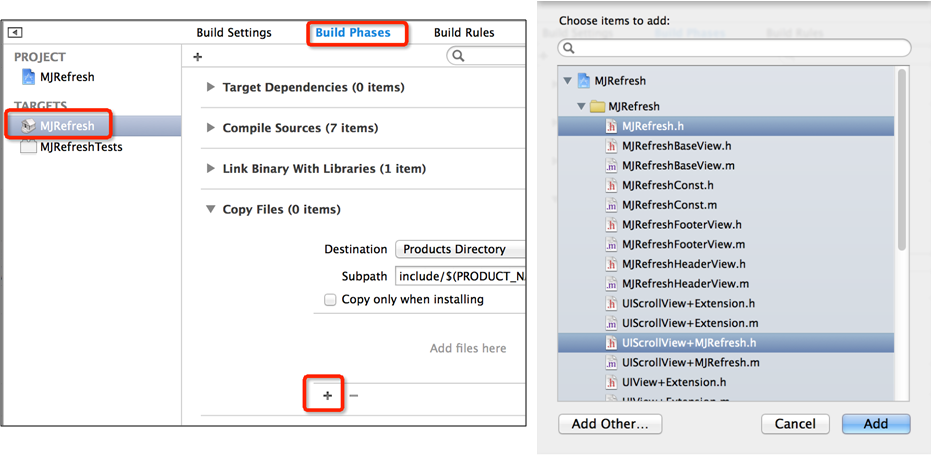This screenshot has height=455, width=932.
Task: Click the .h icon beside UIScrollView+Extension.h
Action: [610, 303]
